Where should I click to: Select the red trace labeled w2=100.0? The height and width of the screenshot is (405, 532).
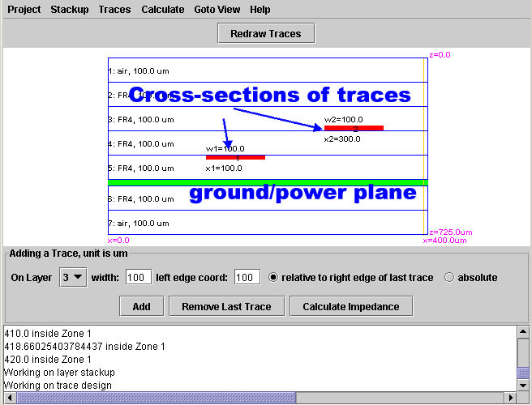coord(354,128)
